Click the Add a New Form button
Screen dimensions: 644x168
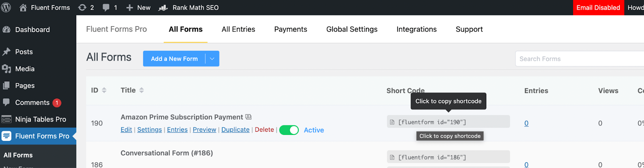174,59
